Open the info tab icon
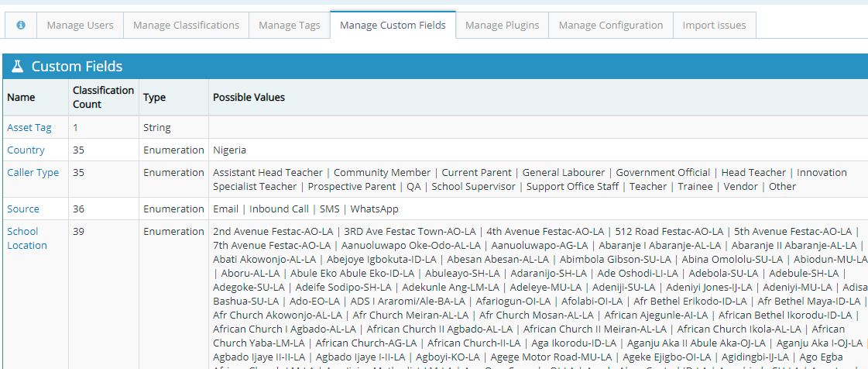868x369 pixels. [21, 26]
